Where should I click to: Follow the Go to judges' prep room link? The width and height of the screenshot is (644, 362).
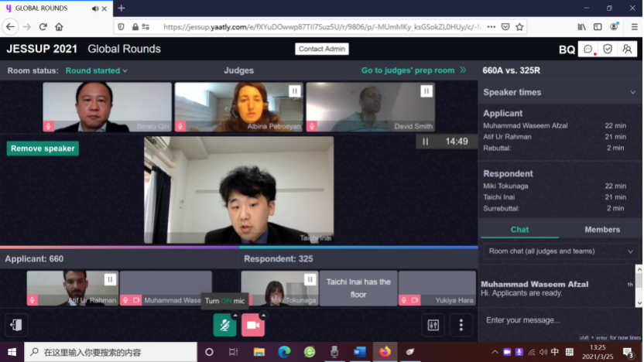pyautogui.click(x=413, y=70)
